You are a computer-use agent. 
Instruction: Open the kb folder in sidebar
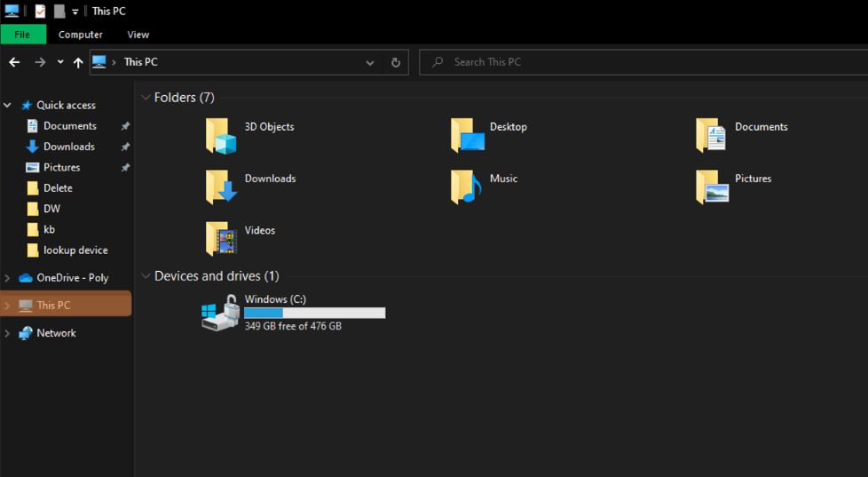coord(50,229)
